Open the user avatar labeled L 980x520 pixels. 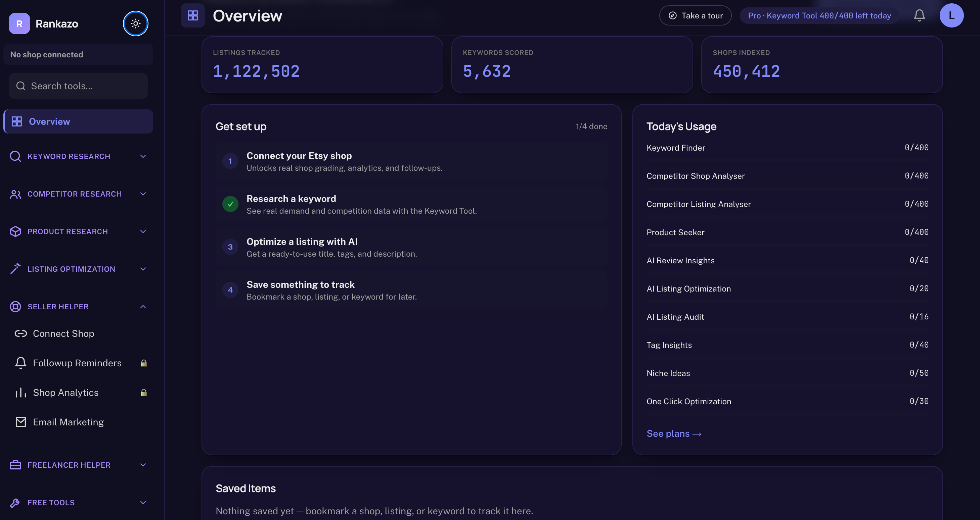click(x=951, y=15)
